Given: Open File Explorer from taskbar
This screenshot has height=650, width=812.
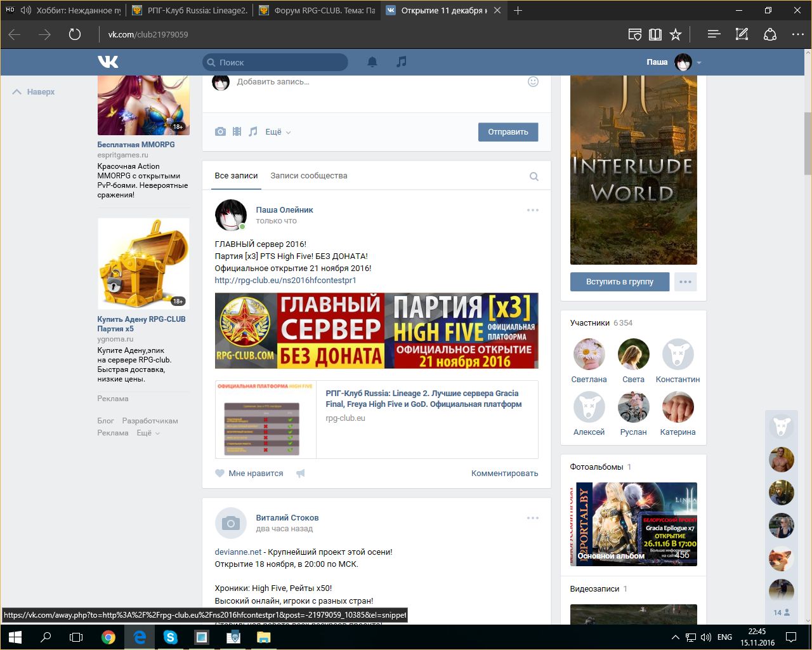Looking at the screenshot, I should (x=264, y=637).
